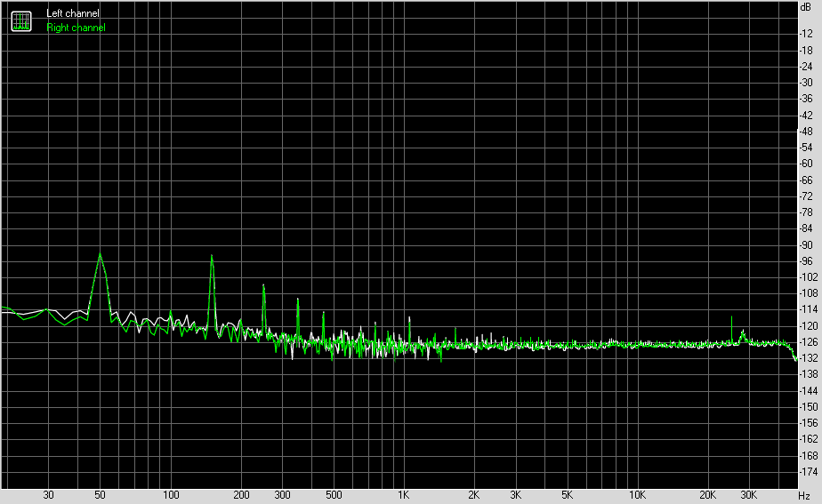Click the "-12" dB scale value

pos(806,34)
